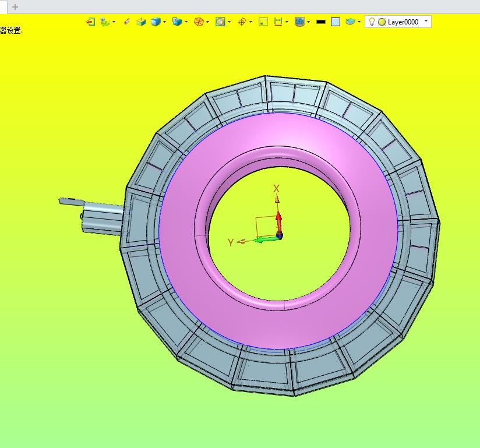
Task: Click the black line color swatch
Action: click(x=321, y=22)
